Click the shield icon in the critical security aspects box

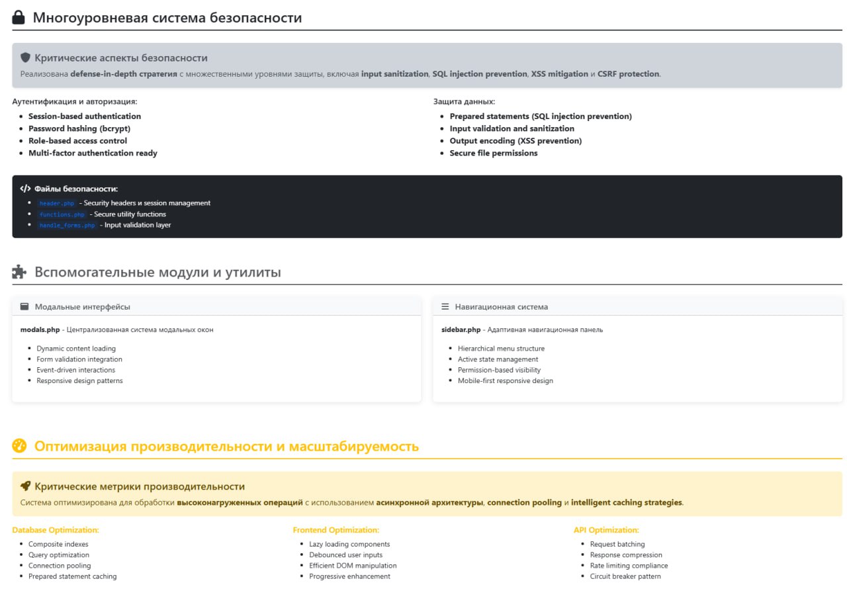pyautogui.click(x=25, y=58)
